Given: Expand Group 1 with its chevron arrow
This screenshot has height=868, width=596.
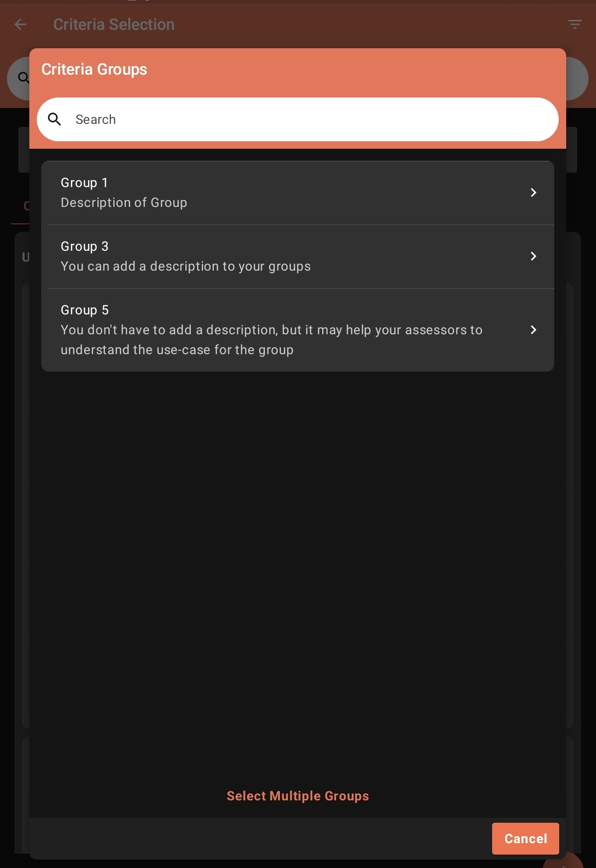Looking at the screenshot, I should [x=533, y=193].
